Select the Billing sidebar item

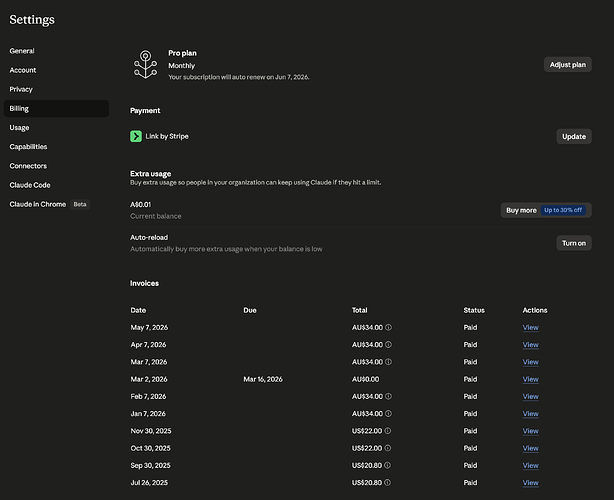56,108
